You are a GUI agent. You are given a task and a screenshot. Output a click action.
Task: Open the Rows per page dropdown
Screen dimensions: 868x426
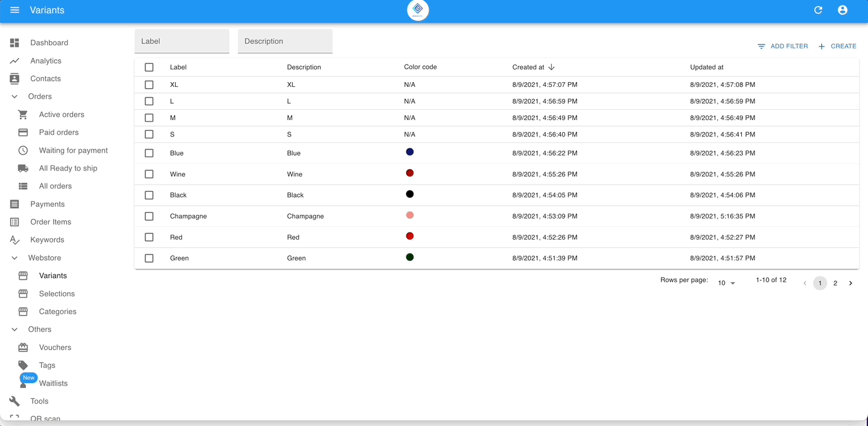pos(726,283)
